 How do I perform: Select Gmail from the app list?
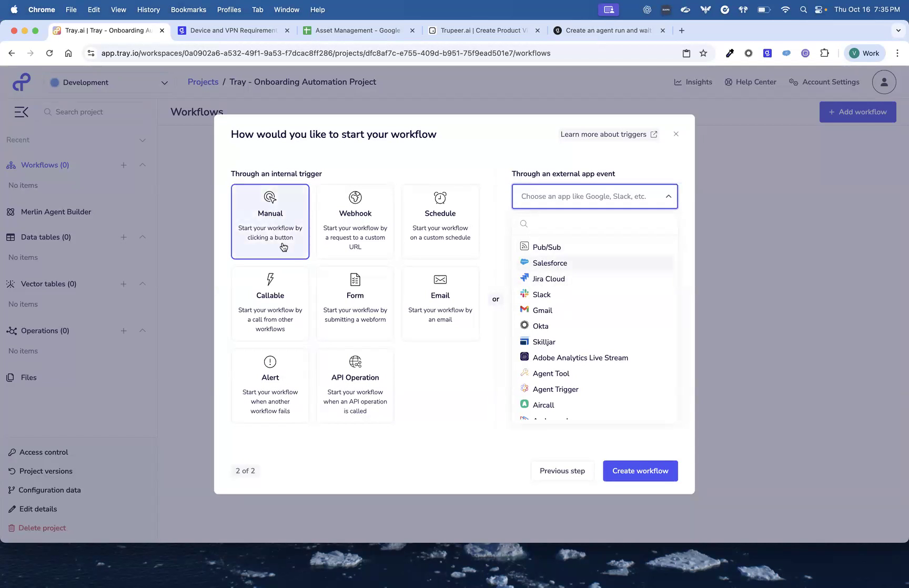[542, 310]
